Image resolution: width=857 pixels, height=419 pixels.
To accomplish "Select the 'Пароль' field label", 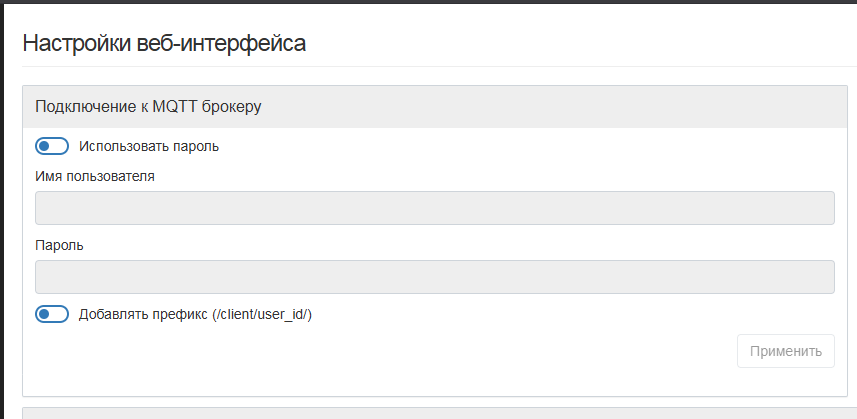I will pyautogui.click(x=59, y=245).
